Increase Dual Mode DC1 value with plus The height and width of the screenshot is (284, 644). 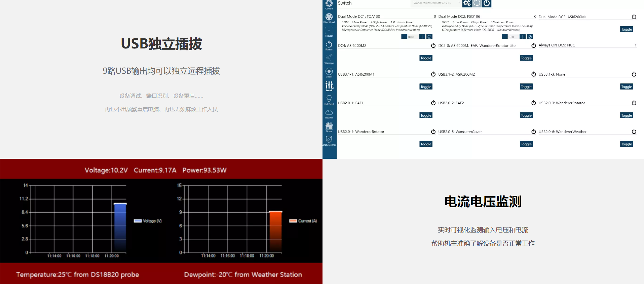(422, 37)
